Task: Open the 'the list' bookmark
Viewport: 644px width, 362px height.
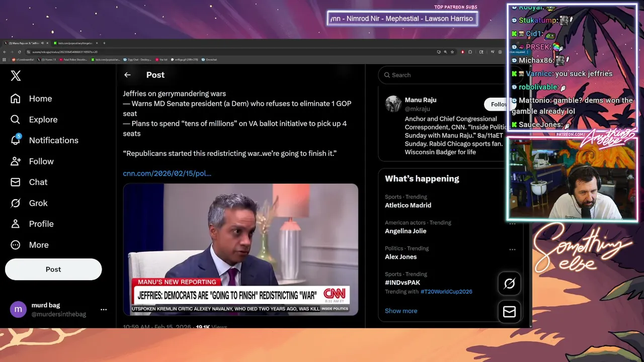Action: pos(162,59)
